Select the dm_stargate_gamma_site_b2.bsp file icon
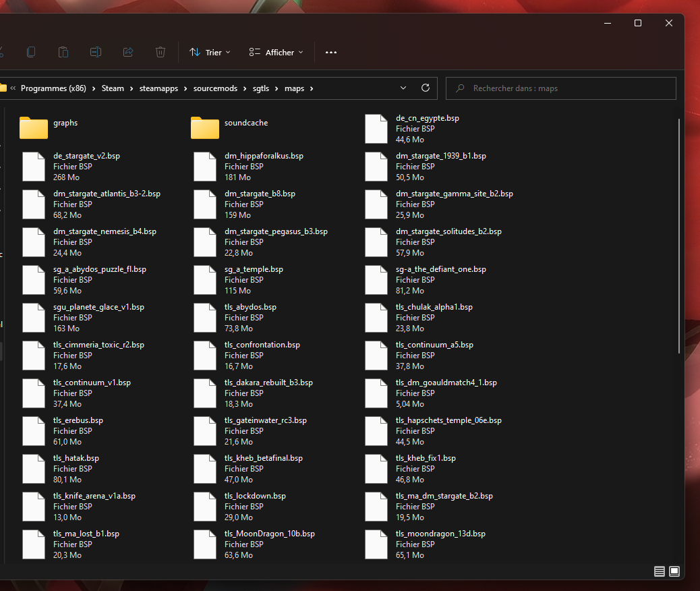The width and height of the screenshot is (700, 591). coord(376,204)
